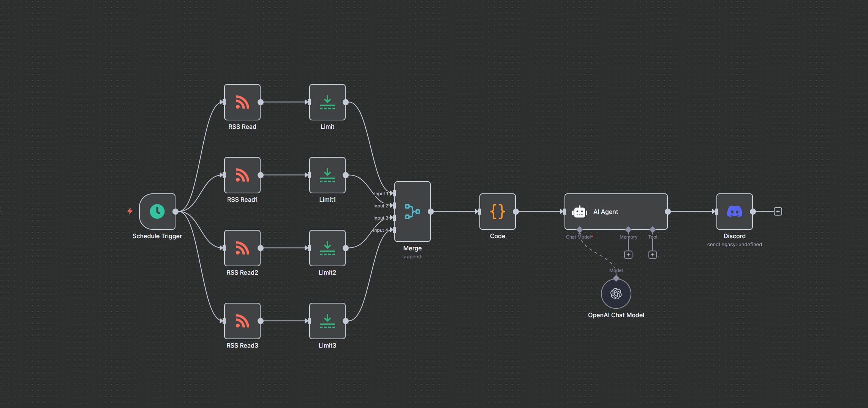Select the AI Agent robot node

tap(616, 212)
